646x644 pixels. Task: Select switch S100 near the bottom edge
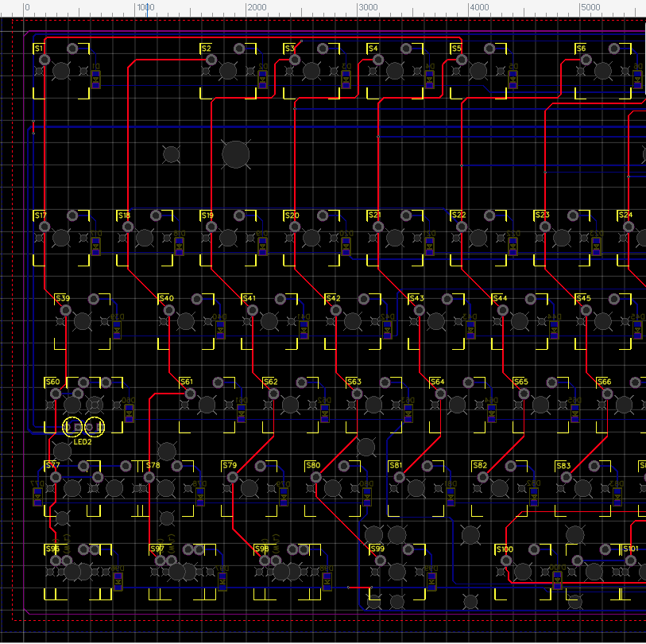pyautogui.click(x=522, y=570)
